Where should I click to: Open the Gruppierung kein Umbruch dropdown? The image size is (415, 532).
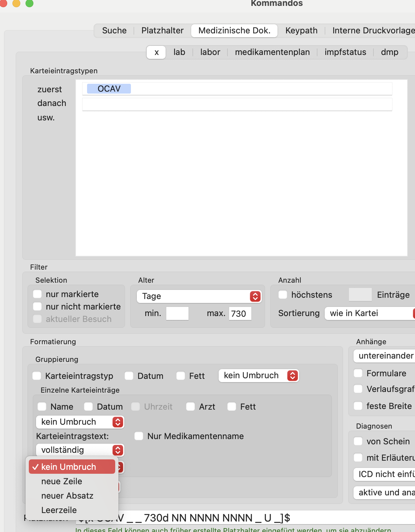point(259,375)
